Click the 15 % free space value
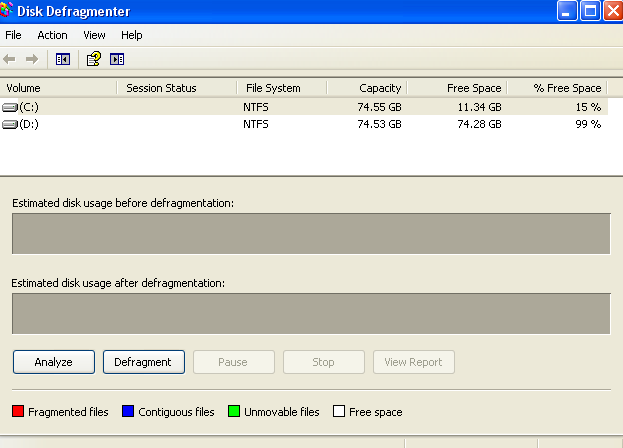 [x=588, y=107]
